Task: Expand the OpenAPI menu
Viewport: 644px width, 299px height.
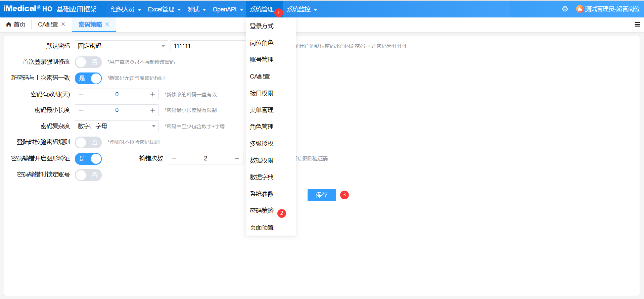Action: click(x=228, y=9)
